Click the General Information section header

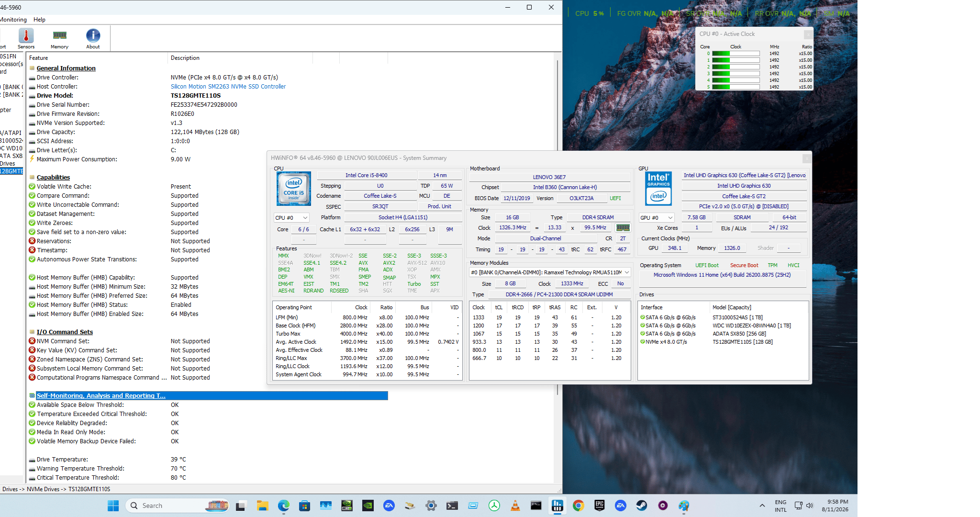tap(66, 68)
